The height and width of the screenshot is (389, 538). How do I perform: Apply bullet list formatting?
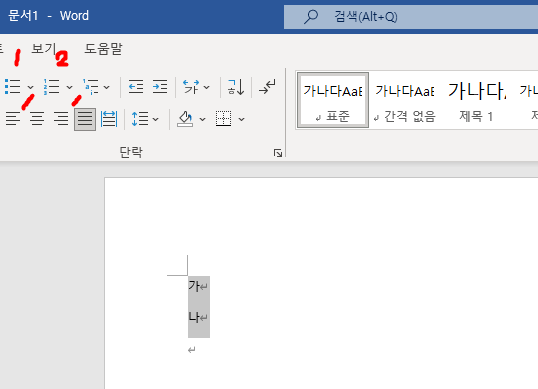[x=13, y=87]
